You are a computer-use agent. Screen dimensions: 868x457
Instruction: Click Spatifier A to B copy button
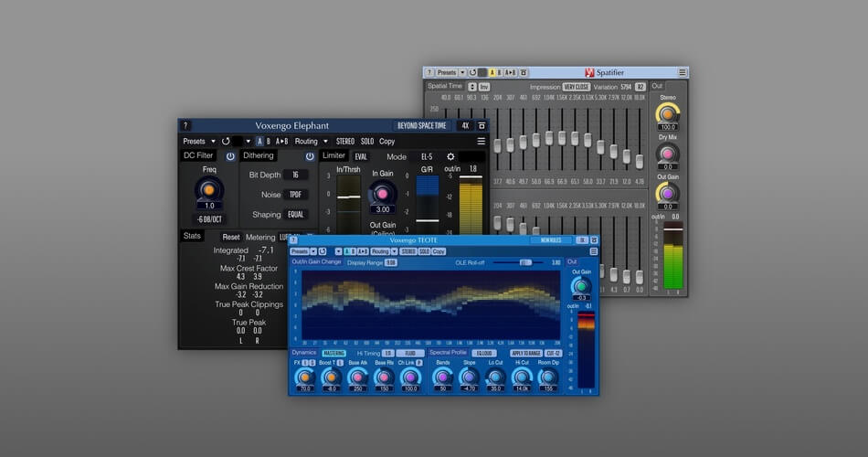pos(511,72)
